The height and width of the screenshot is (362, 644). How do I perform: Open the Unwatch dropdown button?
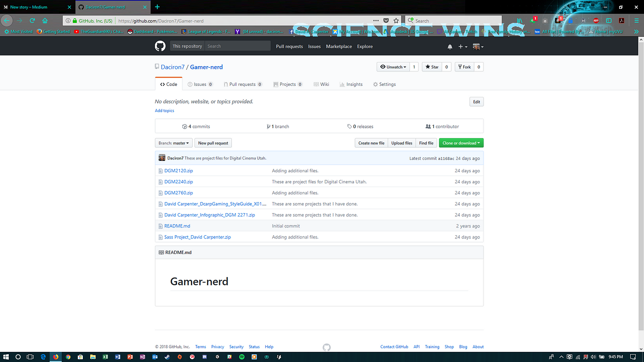point(393,67)
